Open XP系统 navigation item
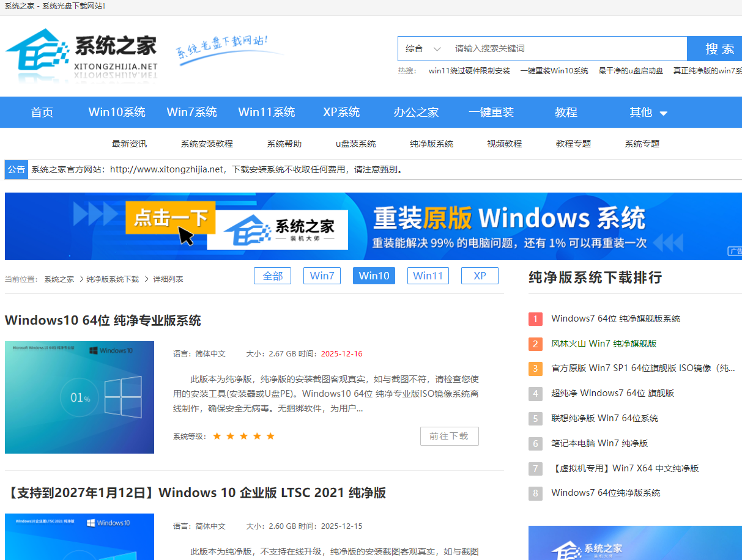The image size is (742, 560). click(x=341, y=112)
